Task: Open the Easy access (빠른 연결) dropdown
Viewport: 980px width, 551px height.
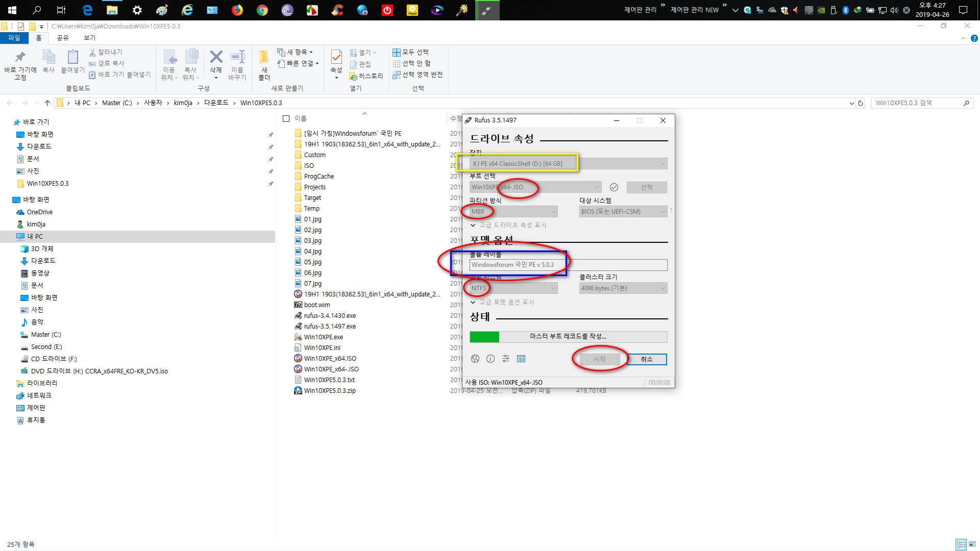Action: [x=298, y=63]
